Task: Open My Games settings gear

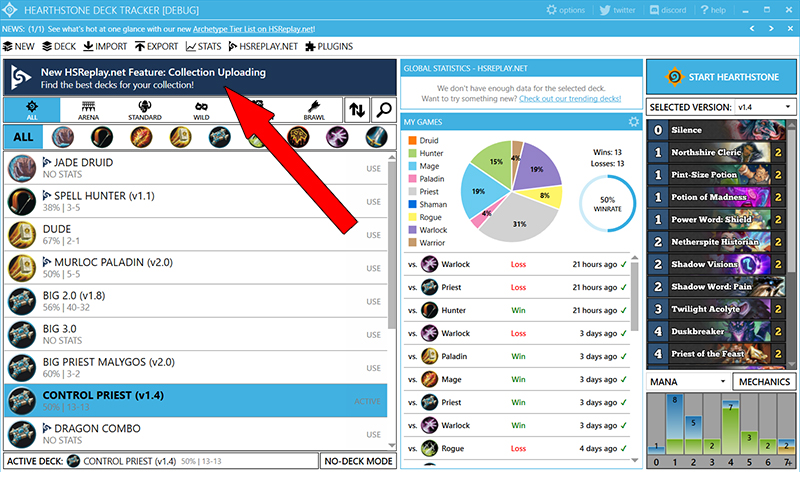Action: pos(634,121)
